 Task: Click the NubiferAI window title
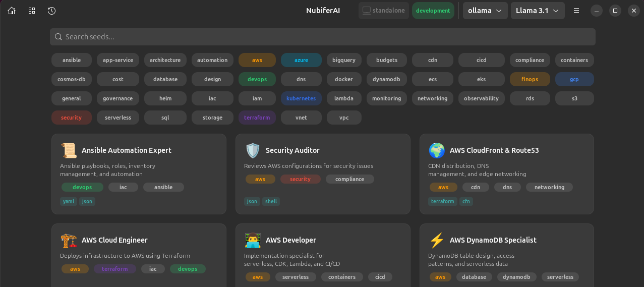[323, 11]
